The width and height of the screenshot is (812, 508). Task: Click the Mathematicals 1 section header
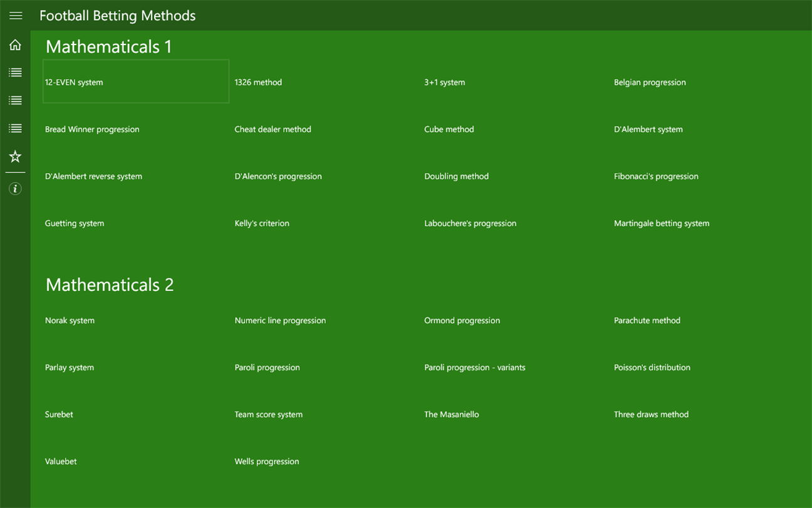coord(108,46)
